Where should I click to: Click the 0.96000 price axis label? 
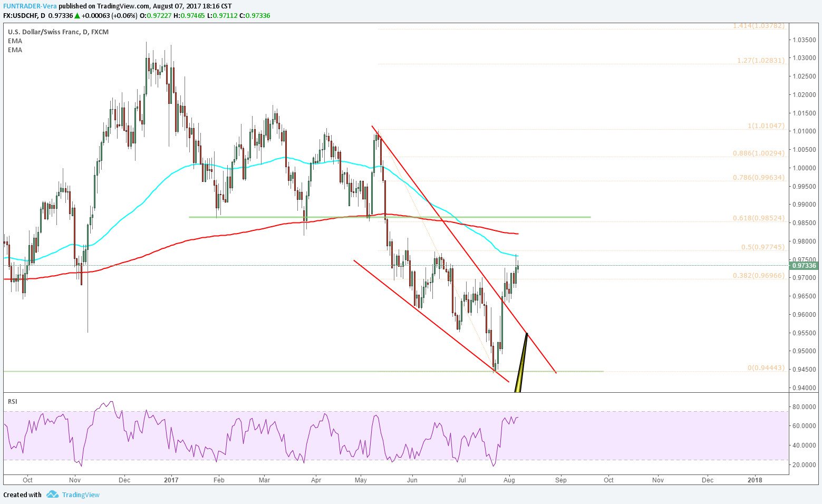click(x=804, y=315)
